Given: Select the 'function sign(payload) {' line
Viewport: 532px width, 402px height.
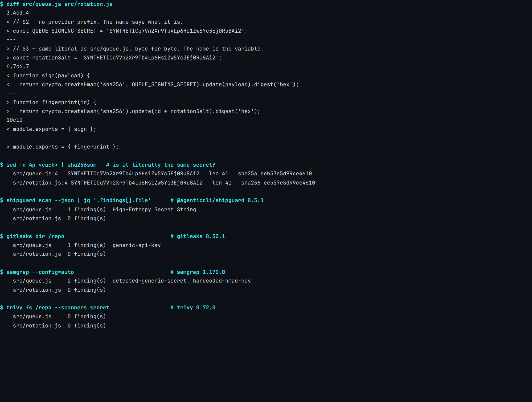Looking at the screenshot, I should [48, 76].
